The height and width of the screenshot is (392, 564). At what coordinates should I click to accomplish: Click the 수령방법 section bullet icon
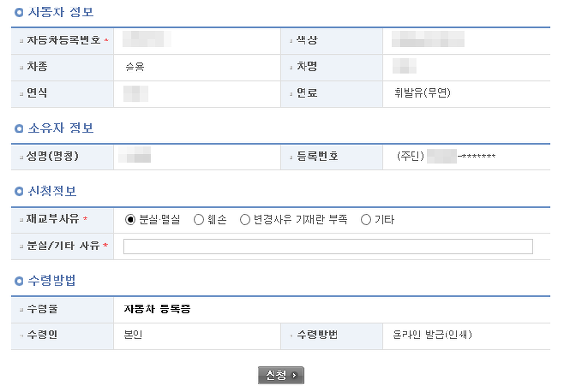19,281
